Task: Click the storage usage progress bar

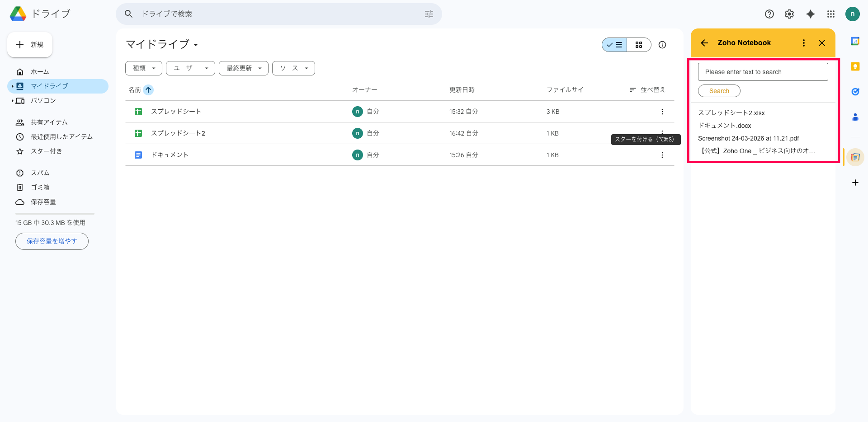Action: pos(55,214)
